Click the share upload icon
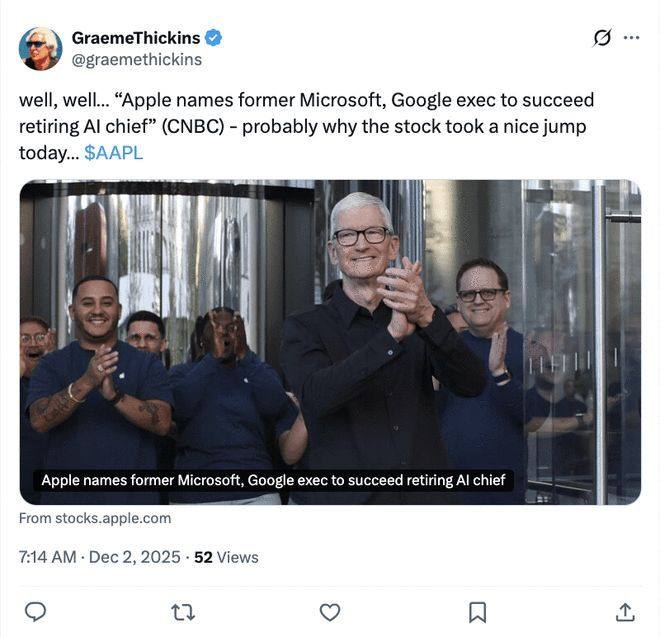The width and height of the screenshot is (660, 637). pyautogui.click(x=625, y=611)
